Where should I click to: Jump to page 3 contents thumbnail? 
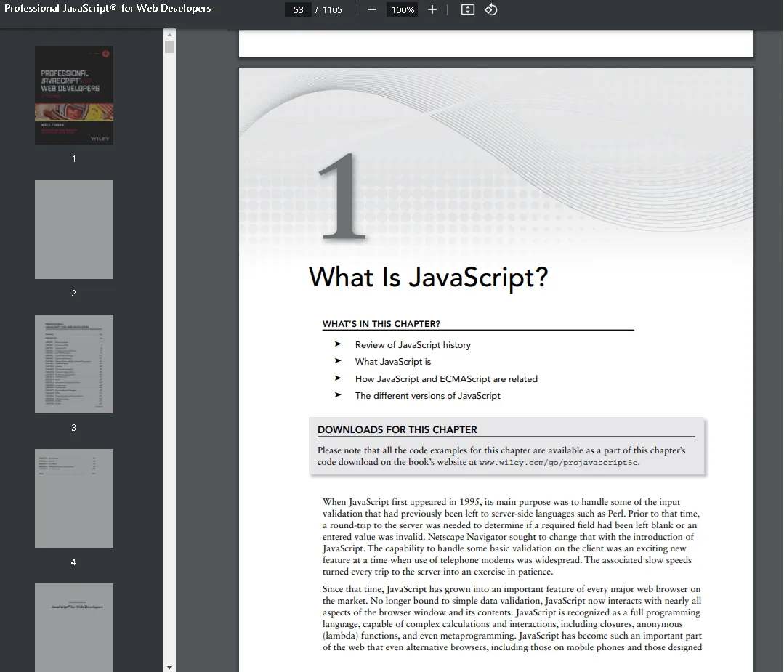click(74, 364)
